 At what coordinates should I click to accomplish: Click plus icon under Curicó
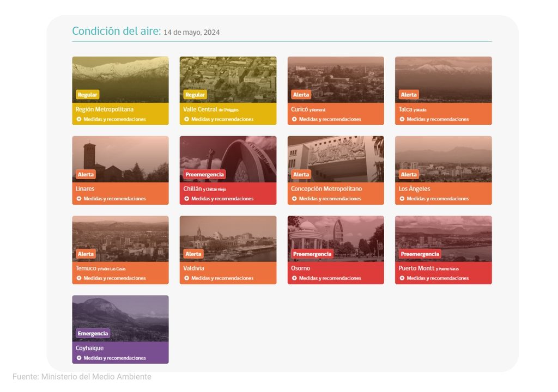pyautogui.click(x=294, y=119)
